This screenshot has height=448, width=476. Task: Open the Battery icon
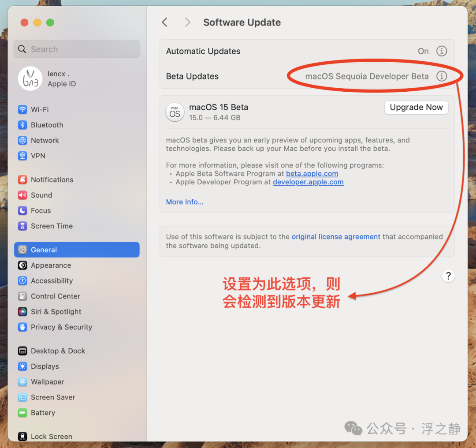22,413
